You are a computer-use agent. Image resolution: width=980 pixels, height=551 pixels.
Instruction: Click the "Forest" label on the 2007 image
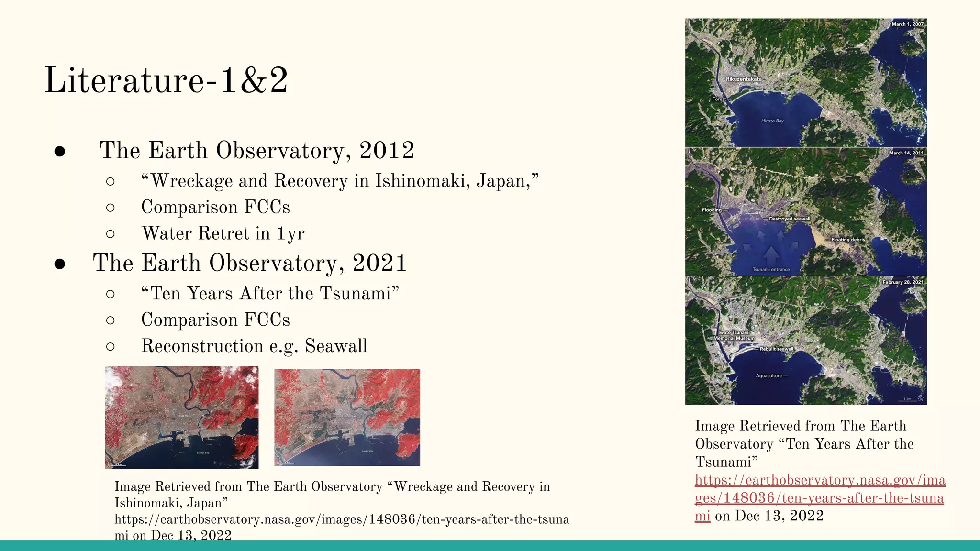tap(719, 99)
